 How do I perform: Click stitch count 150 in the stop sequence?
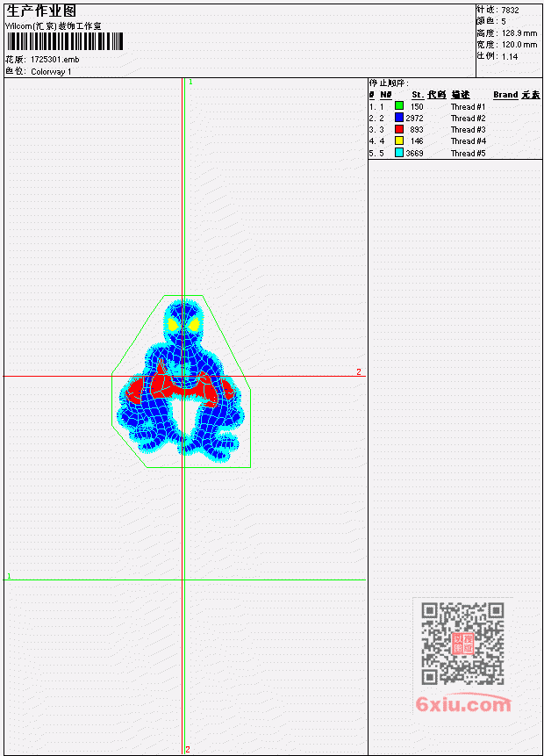coord(417,106)
